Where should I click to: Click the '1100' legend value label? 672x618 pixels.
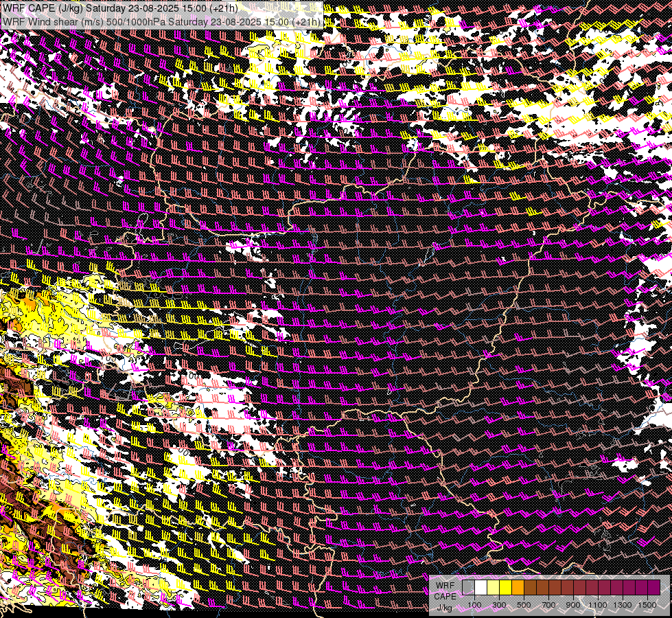click(598, 605)
